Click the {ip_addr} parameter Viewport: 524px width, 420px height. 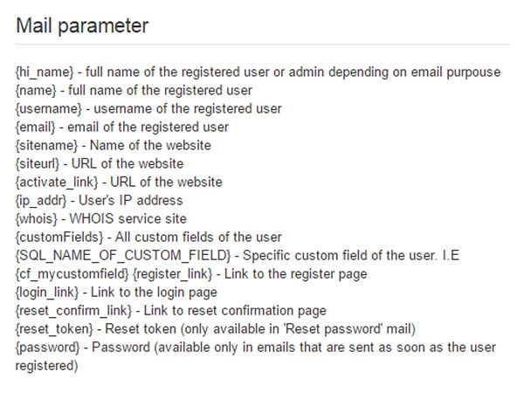click(x=41, y=201)
